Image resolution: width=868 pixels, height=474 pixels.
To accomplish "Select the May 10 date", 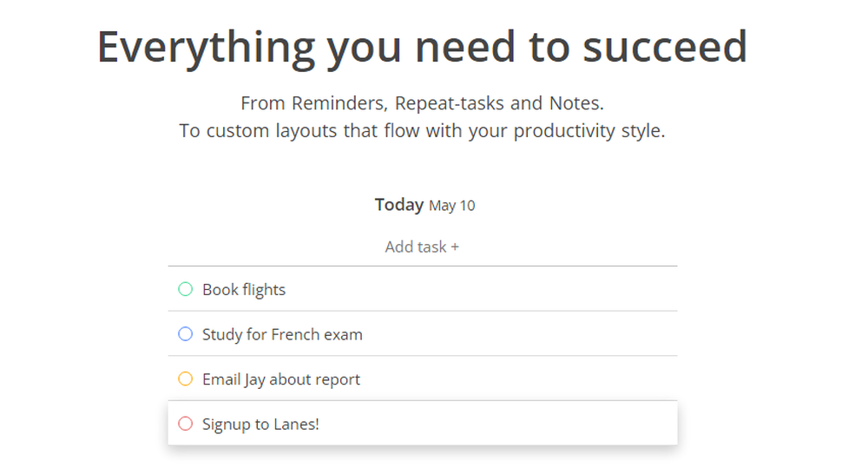I will [452, 206].
